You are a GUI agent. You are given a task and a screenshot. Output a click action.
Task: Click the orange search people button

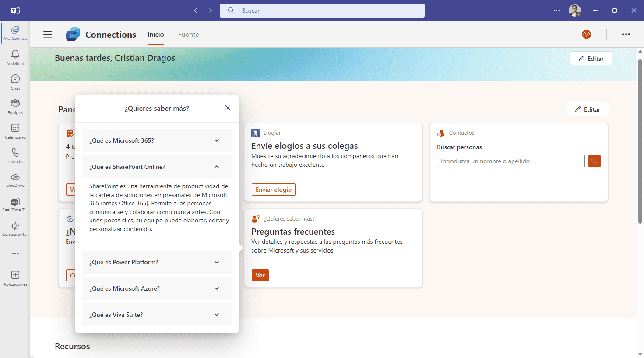point(595,161)
